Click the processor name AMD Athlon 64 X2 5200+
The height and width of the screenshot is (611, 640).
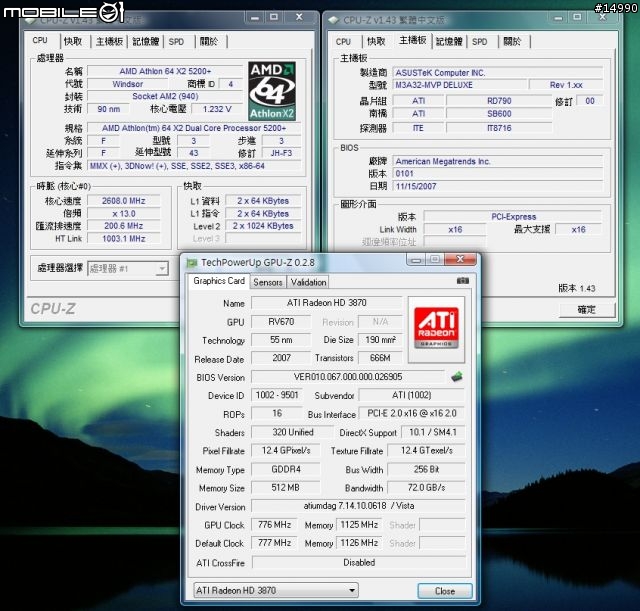pos(165,71)
